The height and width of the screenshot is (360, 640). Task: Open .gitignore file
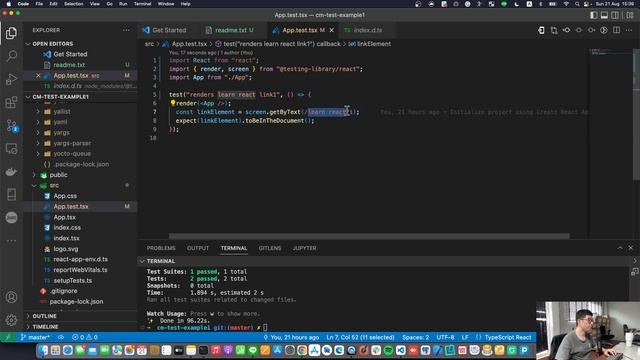[63, 291]
